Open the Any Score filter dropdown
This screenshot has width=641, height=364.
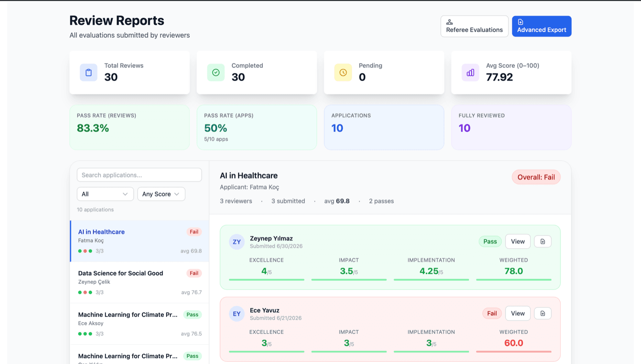coord(161,194)
